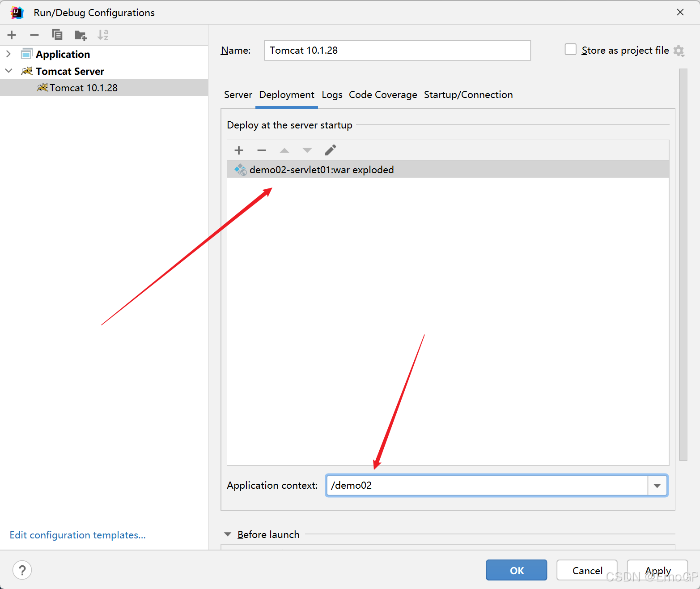The image size is (700, 589).
Task: Click the Application context text field
Action: point(487,486)
